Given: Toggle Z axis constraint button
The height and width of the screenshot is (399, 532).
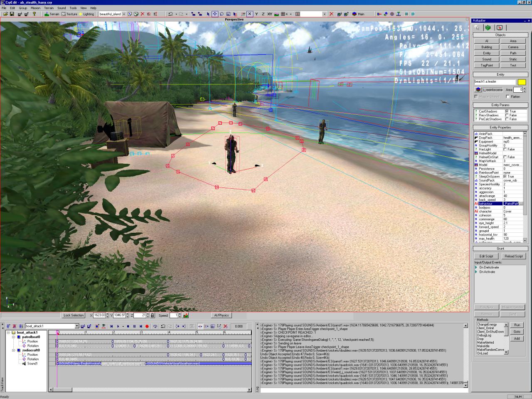Looking at the screenshot, I should point(263,14).
